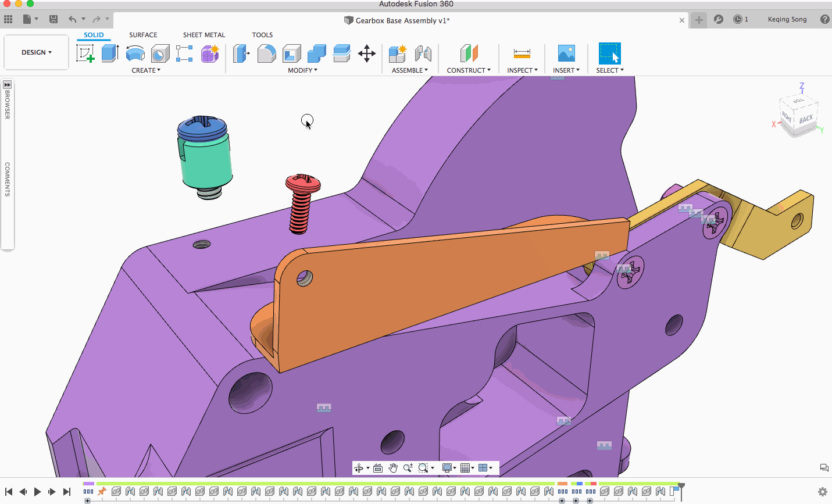832x504 pixels.
Task: Expand the Modify menu dropdown
Action: tap(302, 70)
